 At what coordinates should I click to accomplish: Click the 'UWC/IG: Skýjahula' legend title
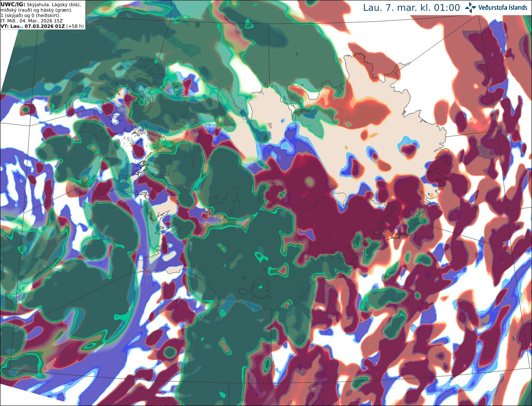(25, 4)
